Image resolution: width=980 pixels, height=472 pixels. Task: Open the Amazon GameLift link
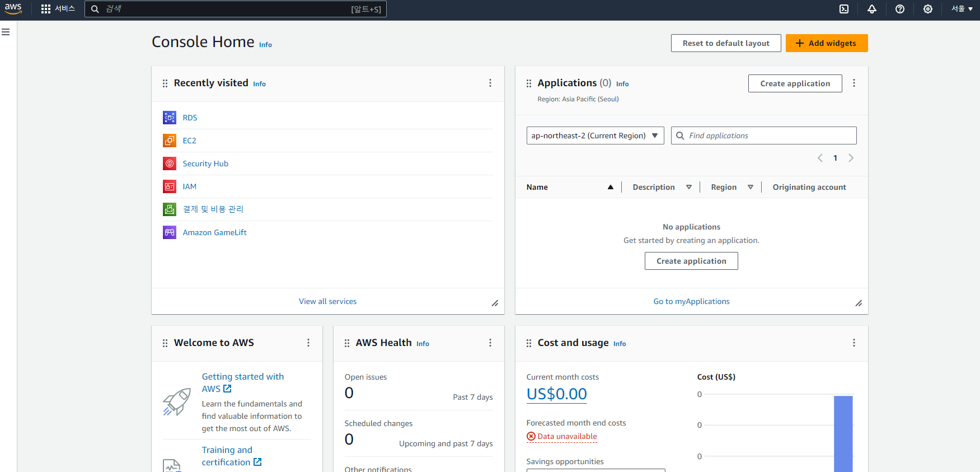(214, 232)
